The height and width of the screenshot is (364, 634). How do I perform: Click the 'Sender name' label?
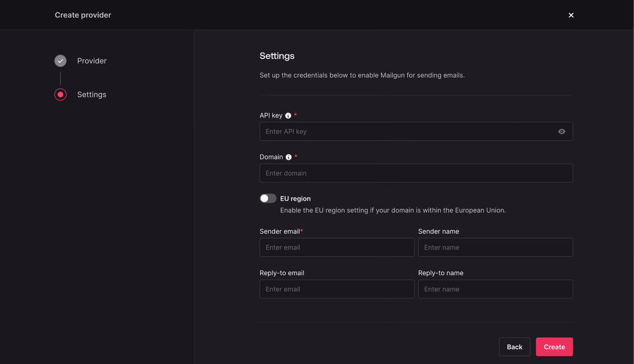(438, 231)
